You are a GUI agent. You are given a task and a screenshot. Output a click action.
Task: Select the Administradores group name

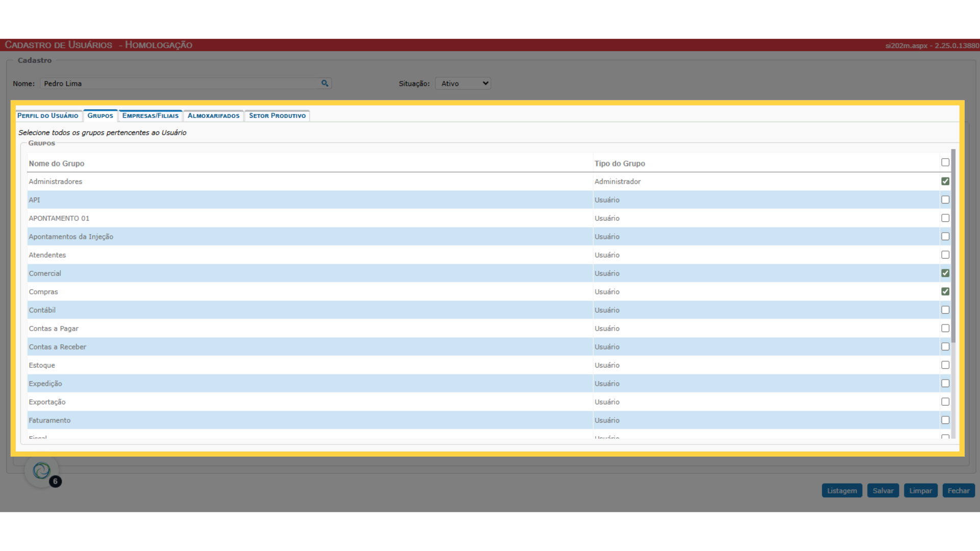[56, 182]
